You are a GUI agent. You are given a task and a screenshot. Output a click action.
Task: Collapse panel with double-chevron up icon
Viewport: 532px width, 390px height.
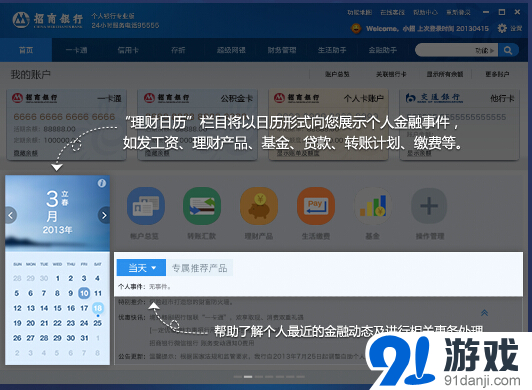coord(484,313)
